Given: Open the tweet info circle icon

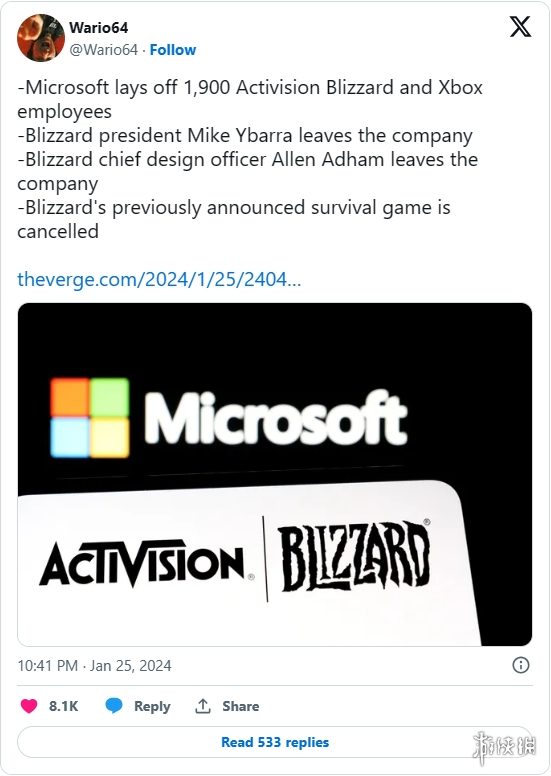Looking at the screenshot, I should point(520,665).
